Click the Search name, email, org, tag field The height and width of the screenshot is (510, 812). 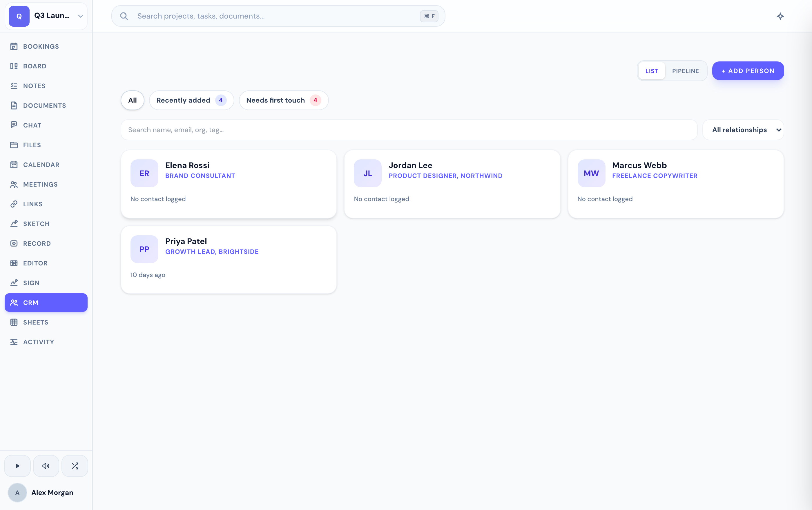(409, 130)
